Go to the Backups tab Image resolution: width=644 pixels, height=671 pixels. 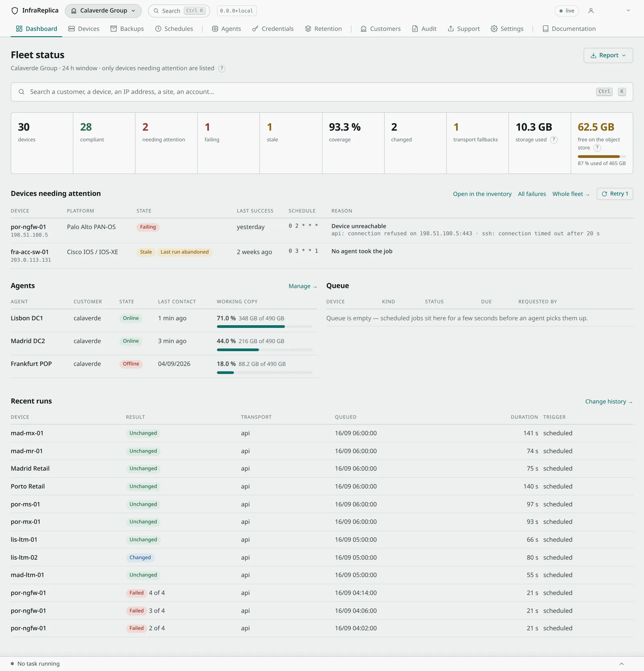[127, 29]
